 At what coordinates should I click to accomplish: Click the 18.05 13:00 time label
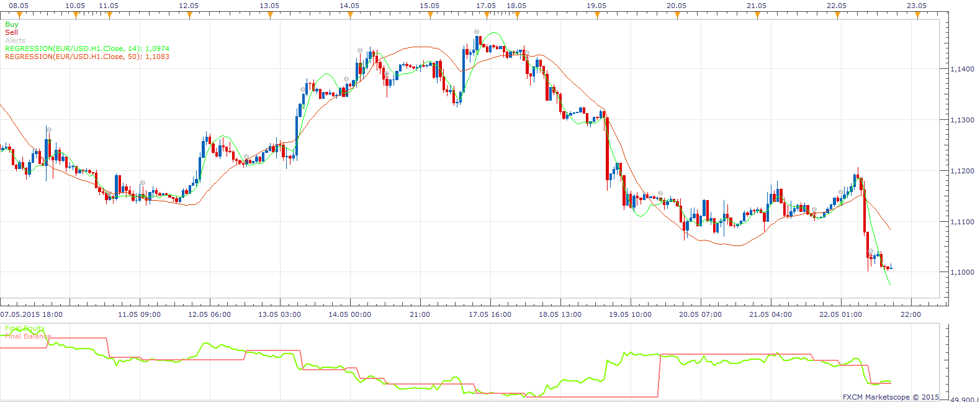pos(560,314)
